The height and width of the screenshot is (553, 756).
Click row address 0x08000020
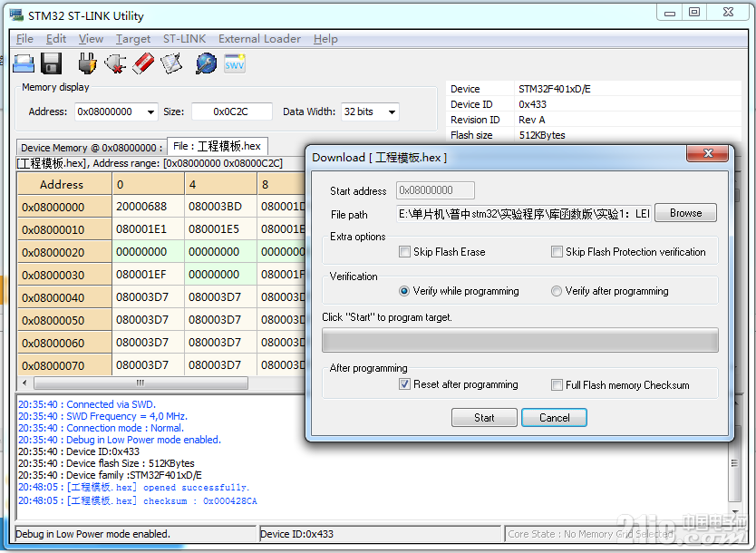tap(64, 252)
